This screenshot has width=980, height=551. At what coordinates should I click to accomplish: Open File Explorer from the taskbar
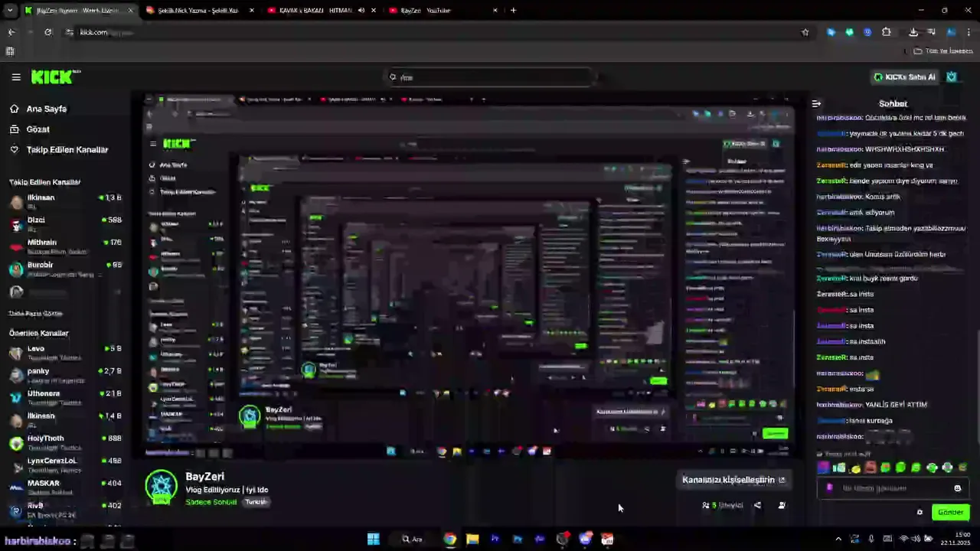coord(472,540)
